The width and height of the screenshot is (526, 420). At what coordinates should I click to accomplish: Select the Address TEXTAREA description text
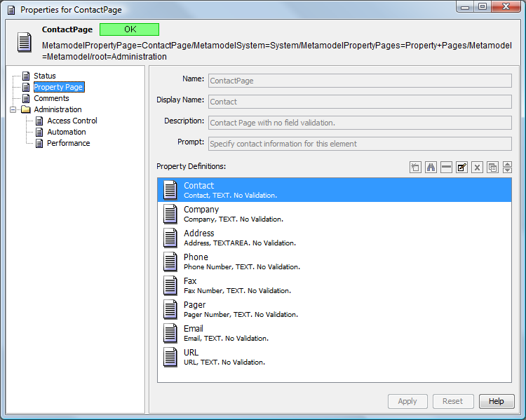point(240,243)
